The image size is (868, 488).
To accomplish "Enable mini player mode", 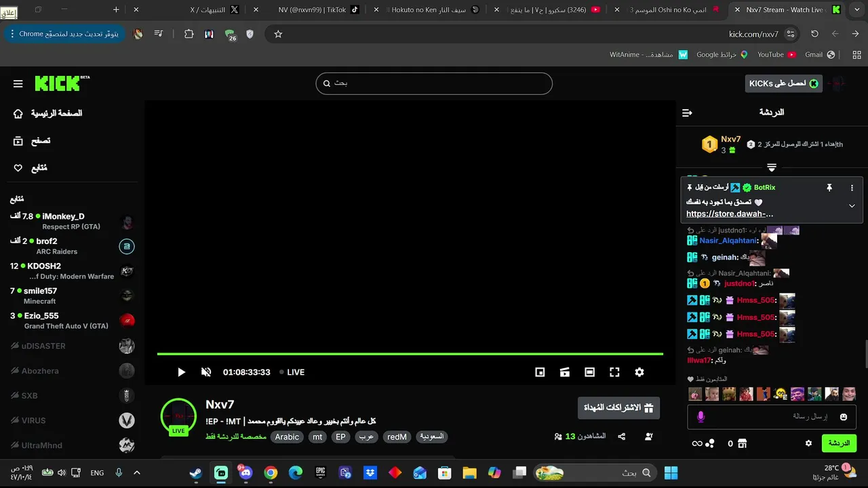I will pyautogui.click(x=540, y=372).
